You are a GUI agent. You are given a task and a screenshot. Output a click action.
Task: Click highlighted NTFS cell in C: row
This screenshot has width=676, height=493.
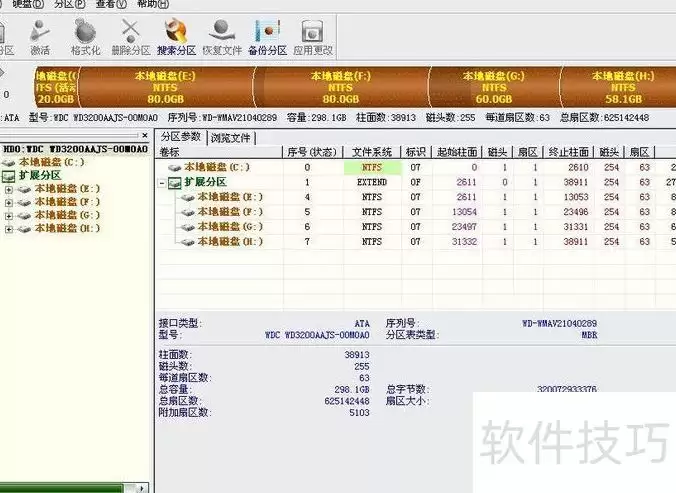tap(372, 167)
